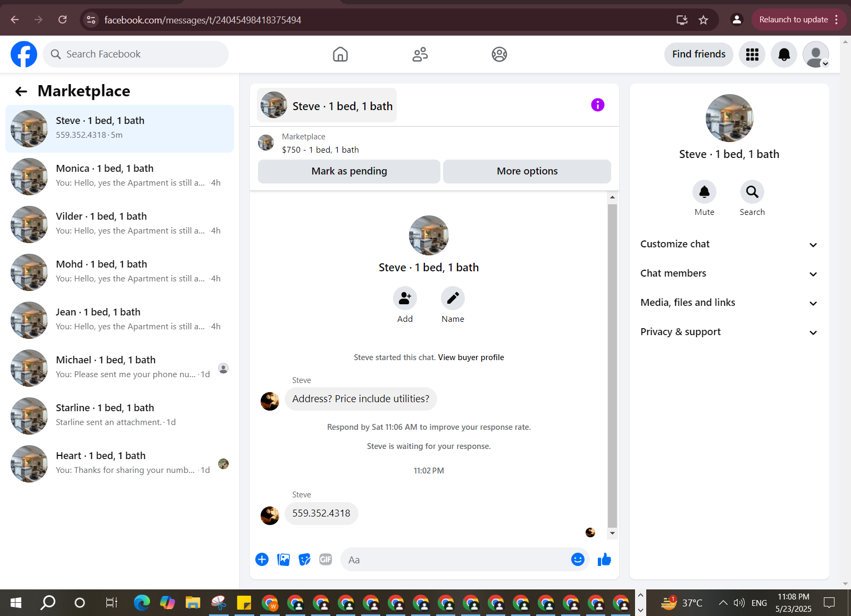Open Windows Start menu

coord(16,603)
